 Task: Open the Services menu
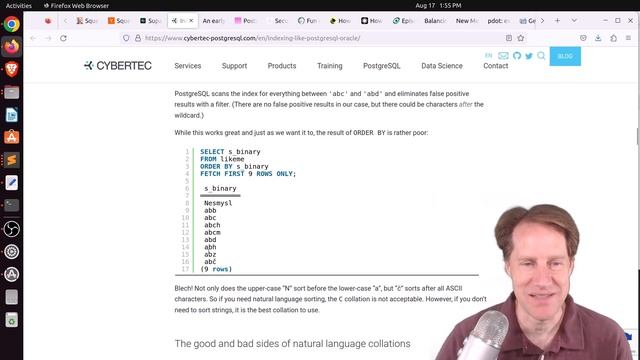(x=188, y=66)
